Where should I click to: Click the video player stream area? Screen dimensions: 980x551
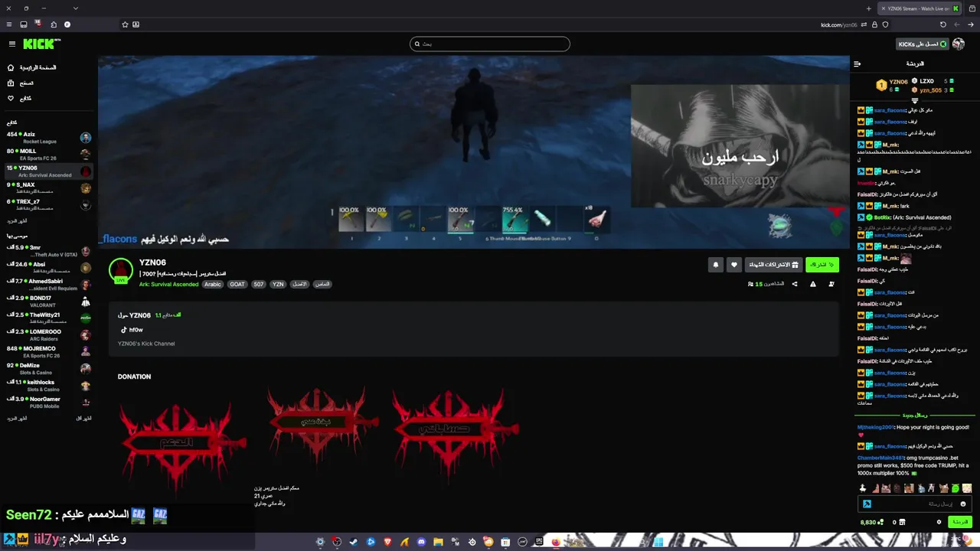pyautogui.click(x=473, y=152)
